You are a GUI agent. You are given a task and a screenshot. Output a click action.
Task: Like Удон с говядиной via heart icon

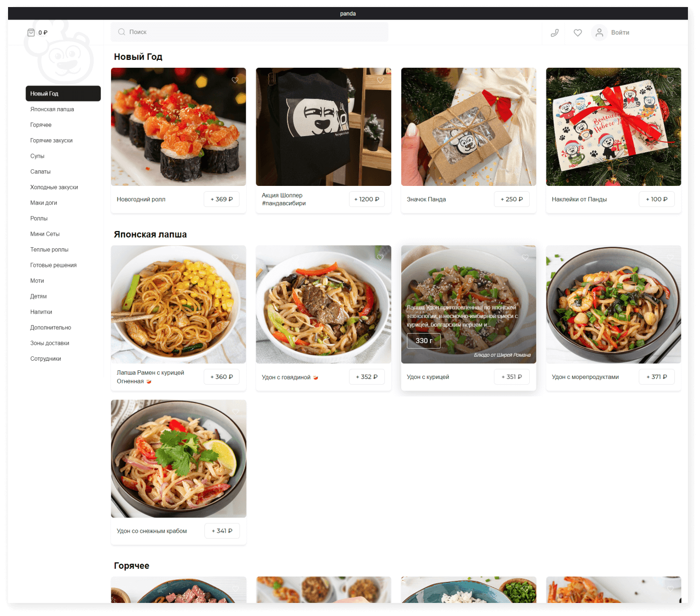pos(380,258)
